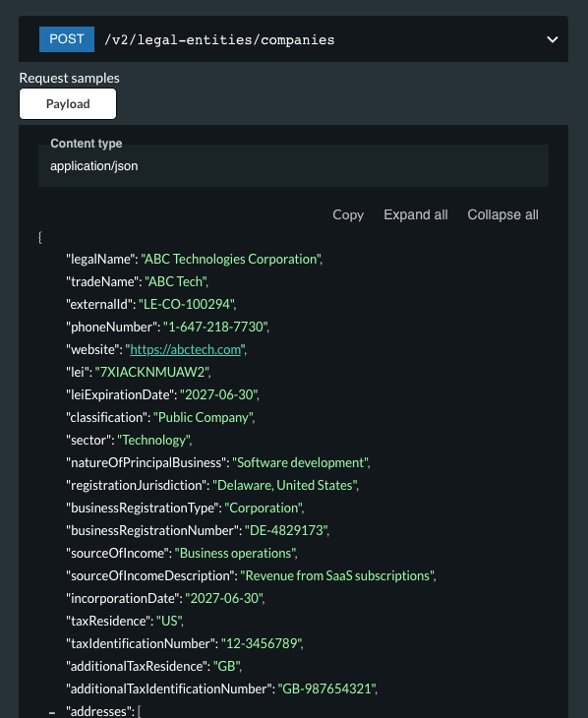Screen dimensions: 588x718
Task: Click the "Public Company" classification value
Action: point(204,417)
